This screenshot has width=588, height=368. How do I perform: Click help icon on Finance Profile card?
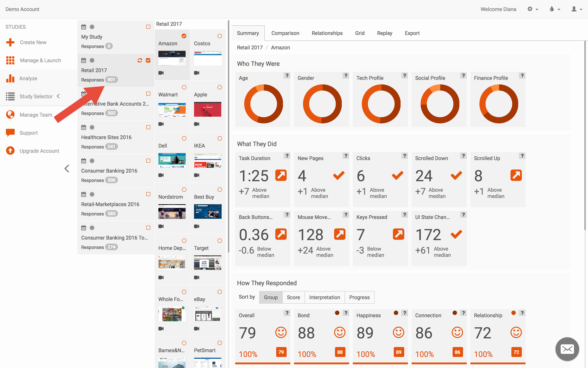tap(522, 75)
